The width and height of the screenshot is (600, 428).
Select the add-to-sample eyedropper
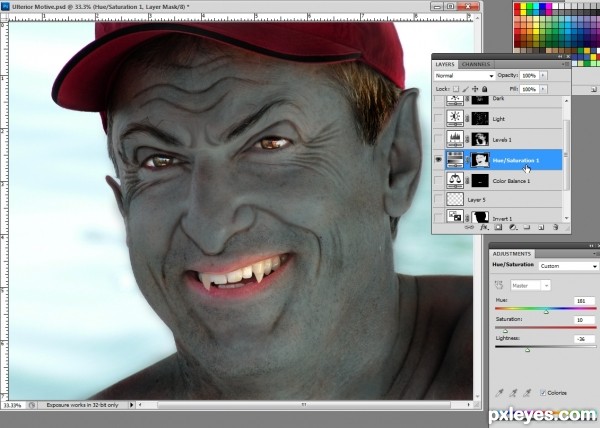click(513, 393)
